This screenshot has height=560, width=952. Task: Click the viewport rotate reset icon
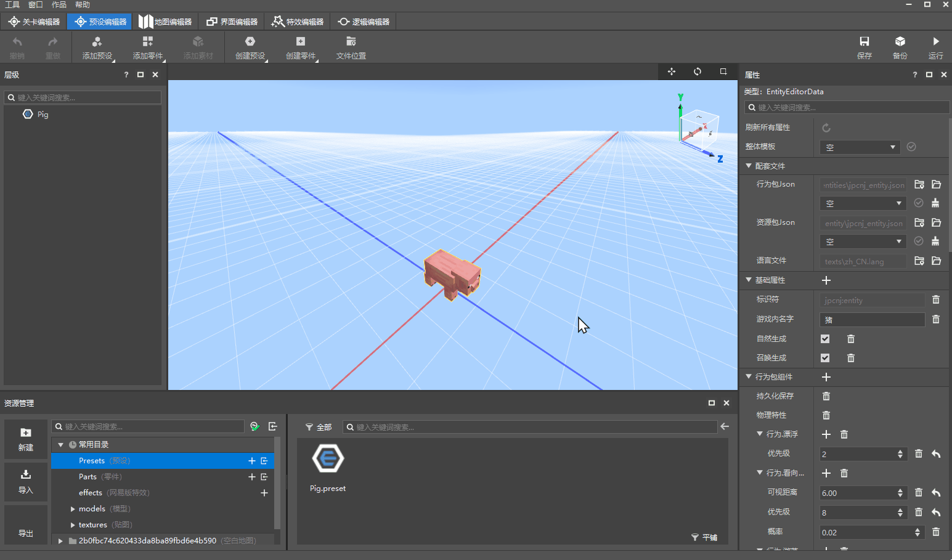[x=698, y=71]
